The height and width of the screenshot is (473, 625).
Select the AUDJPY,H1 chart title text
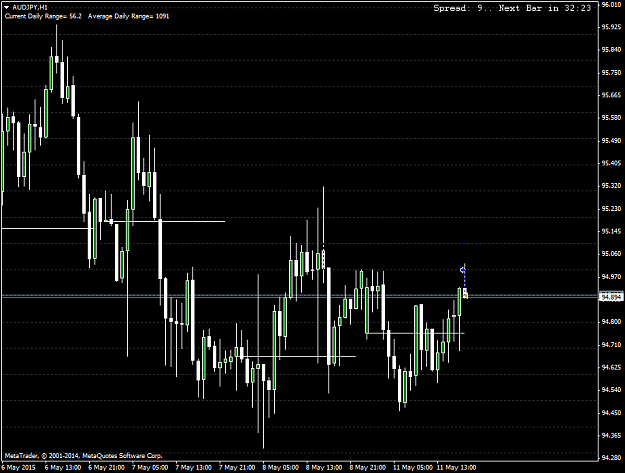click(30, 7)
